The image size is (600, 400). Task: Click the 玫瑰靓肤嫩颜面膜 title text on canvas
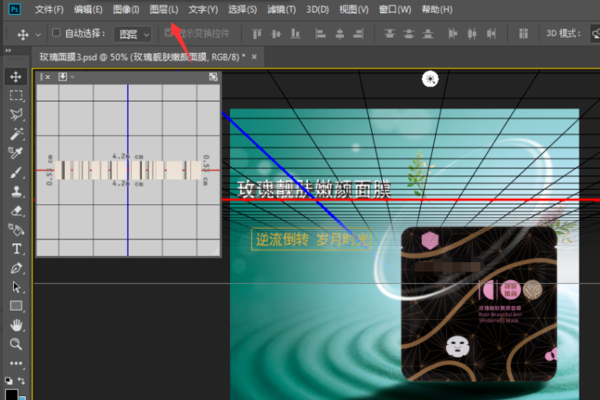click(x=314, y=189)
